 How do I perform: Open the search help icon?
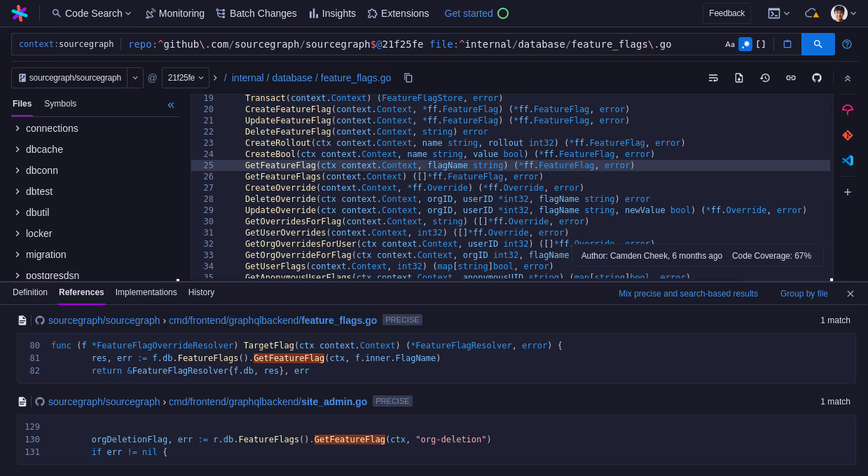click(x=847, y=44)
